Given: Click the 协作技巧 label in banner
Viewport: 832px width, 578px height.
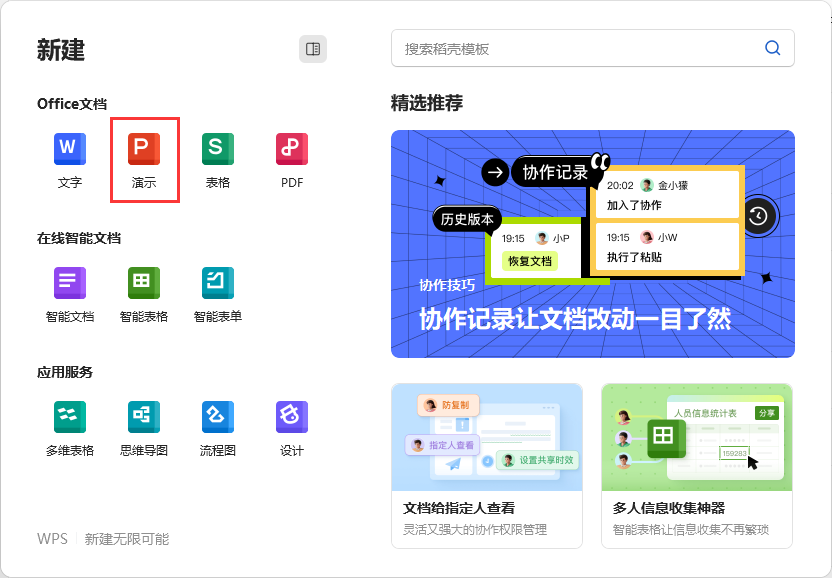Looking at the screenshot, I should (x=447, y=285).
